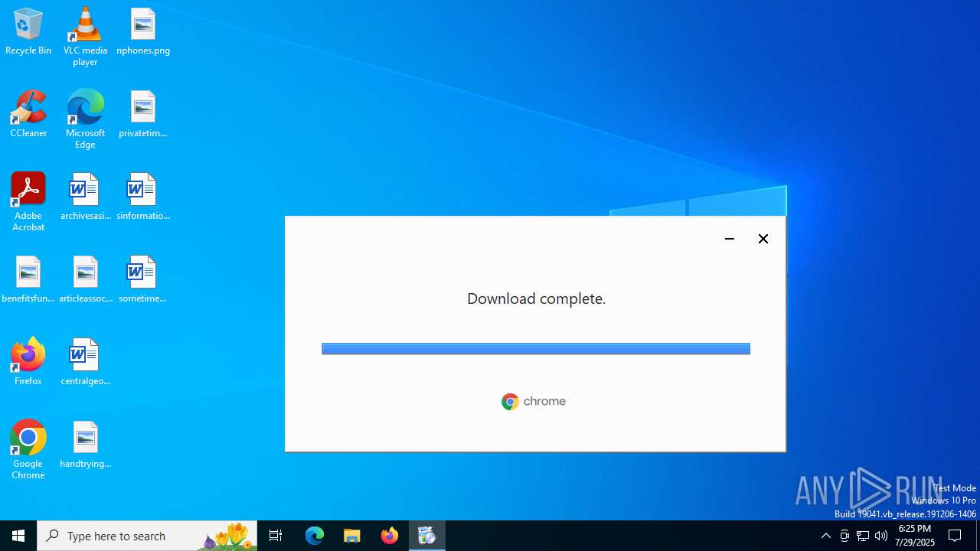The image size is (980, 551).
Task: Click the Download complete. message text
Action: pyautogui.click(x=536, y=298)
